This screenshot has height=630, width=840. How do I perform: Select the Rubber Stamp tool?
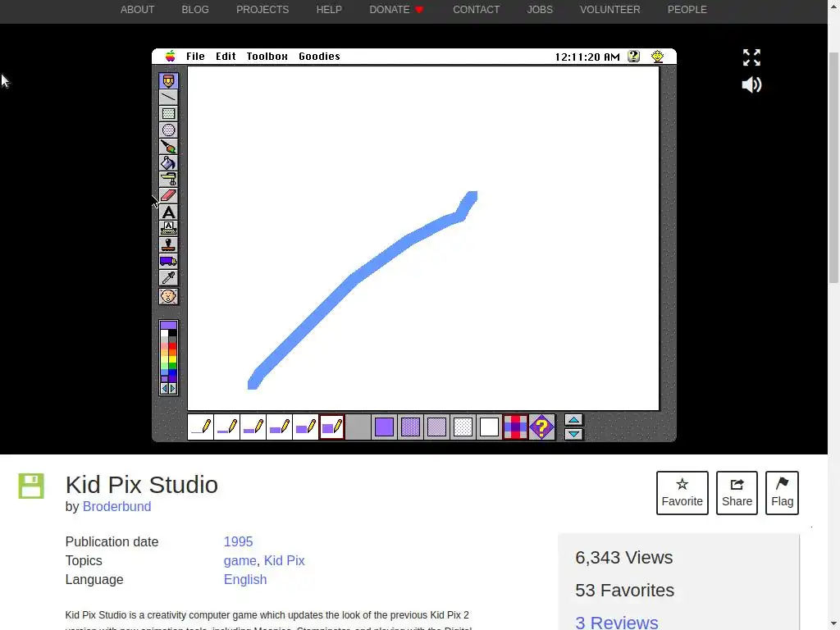tap(168, 244)
